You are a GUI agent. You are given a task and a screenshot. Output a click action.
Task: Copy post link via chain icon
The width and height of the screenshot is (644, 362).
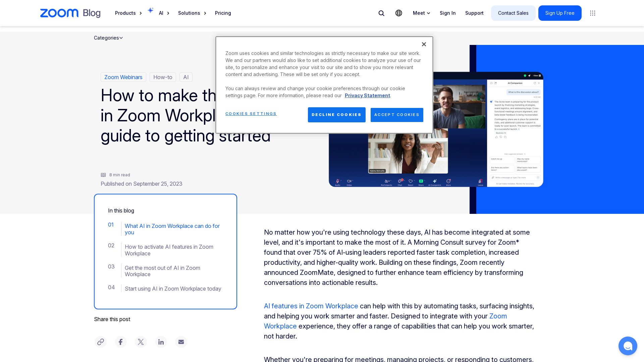(101, 342)
